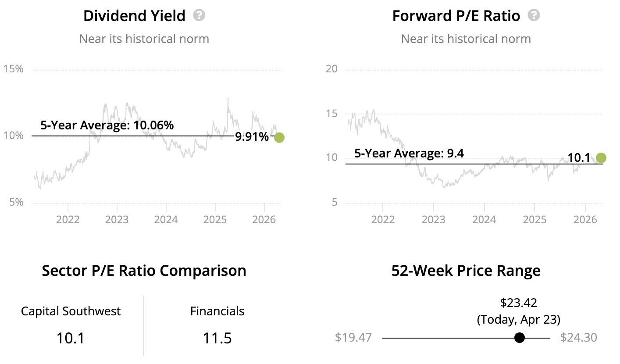Click the Forward P/E Ratio heading
This screenshot has width=620, height=364.
click(456, 16)
